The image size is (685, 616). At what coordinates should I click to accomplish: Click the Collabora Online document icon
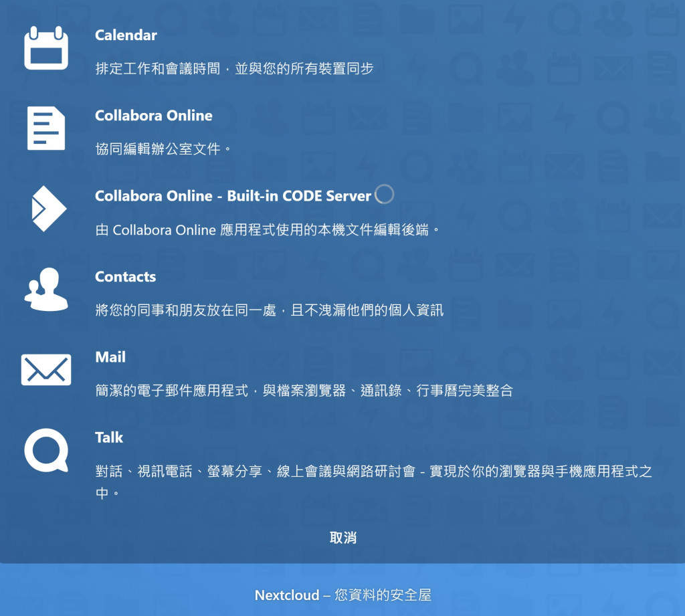(x=46, y=128)
